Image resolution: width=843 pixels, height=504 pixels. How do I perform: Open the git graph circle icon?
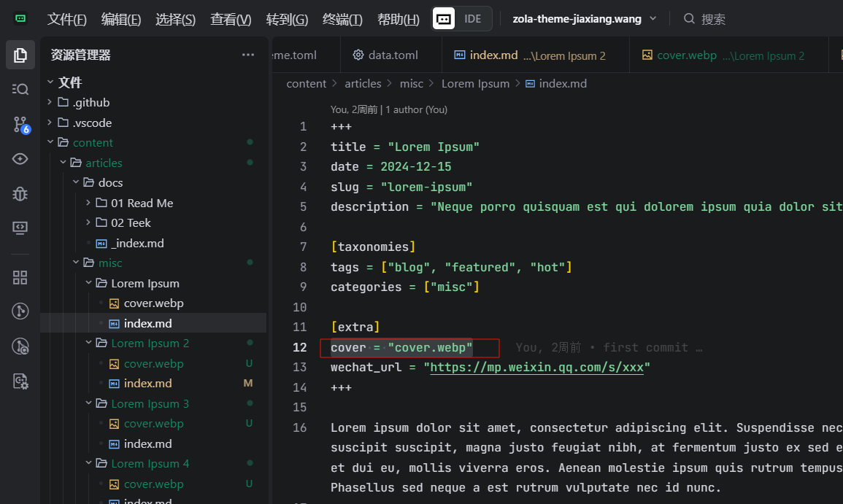20,311
